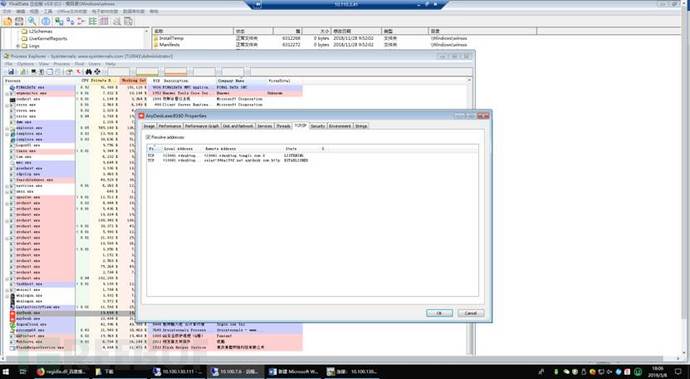Select the LiveKernelReports folder in tree

[x=48, y=39]
